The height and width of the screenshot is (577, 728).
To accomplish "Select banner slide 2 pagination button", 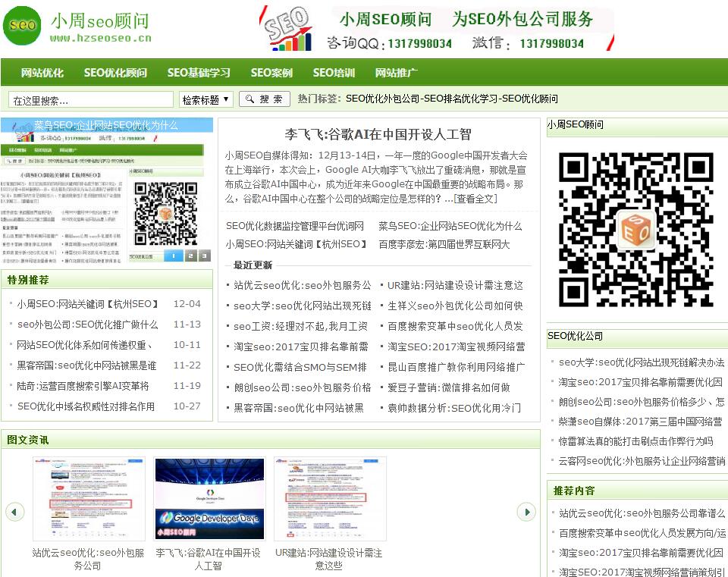I will (190, 256).
